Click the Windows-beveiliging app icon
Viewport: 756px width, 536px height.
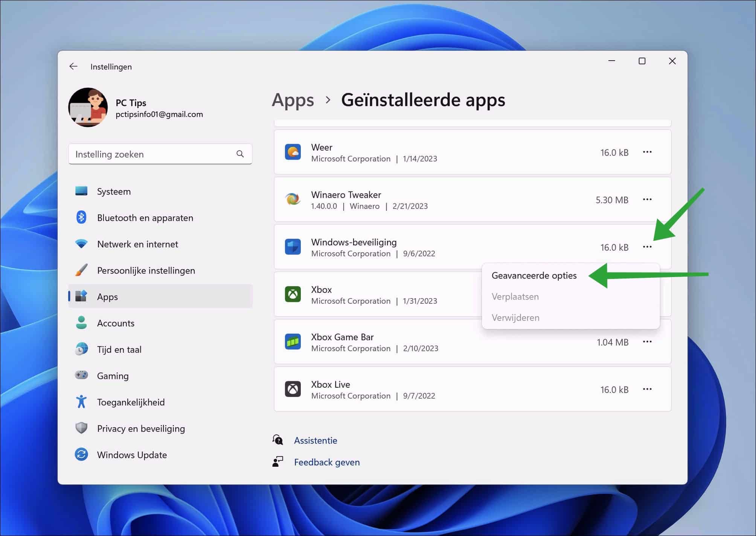coord(293,247)
